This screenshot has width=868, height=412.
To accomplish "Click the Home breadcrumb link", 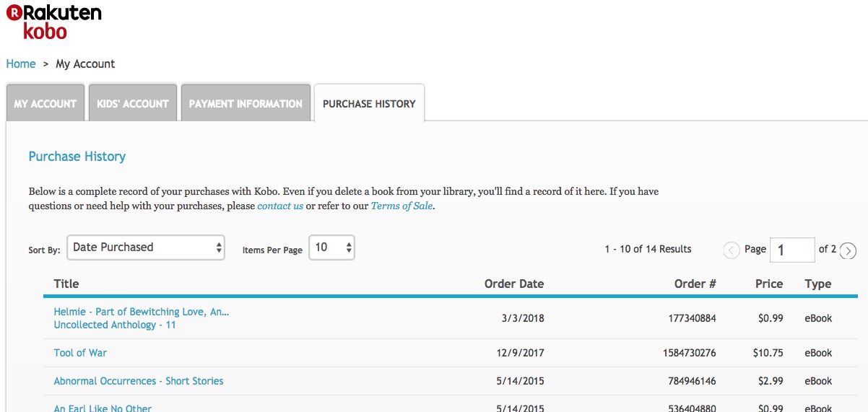I will (21, 63).
